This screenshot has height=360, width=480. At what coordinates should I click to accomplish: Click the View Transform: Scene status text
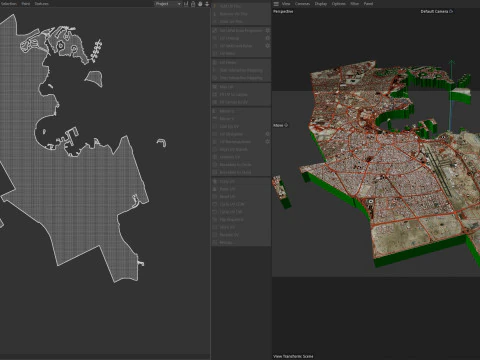coord(293,356)
